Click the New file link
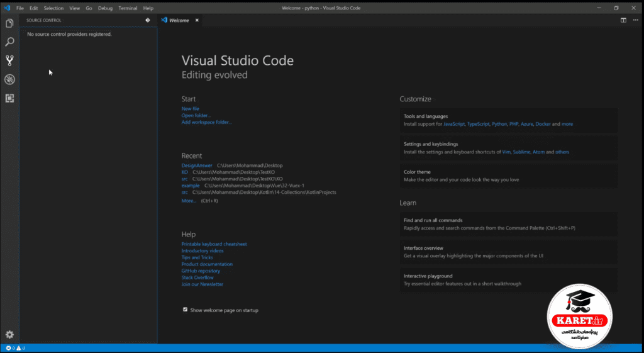The width and height of the screenshot is (644, 353). [x=190, y=108]
